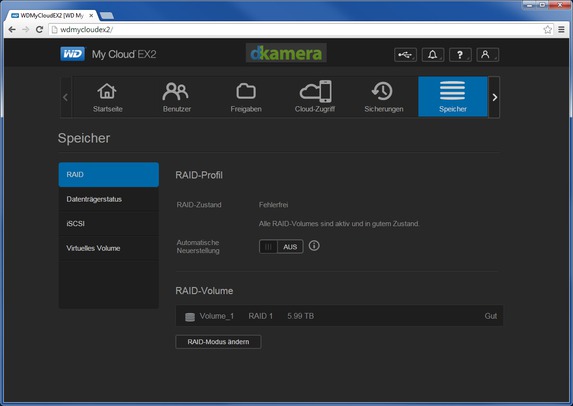Screen dimensions: 573x406
Task: Open the notifications bell icon
Action: 433,55
